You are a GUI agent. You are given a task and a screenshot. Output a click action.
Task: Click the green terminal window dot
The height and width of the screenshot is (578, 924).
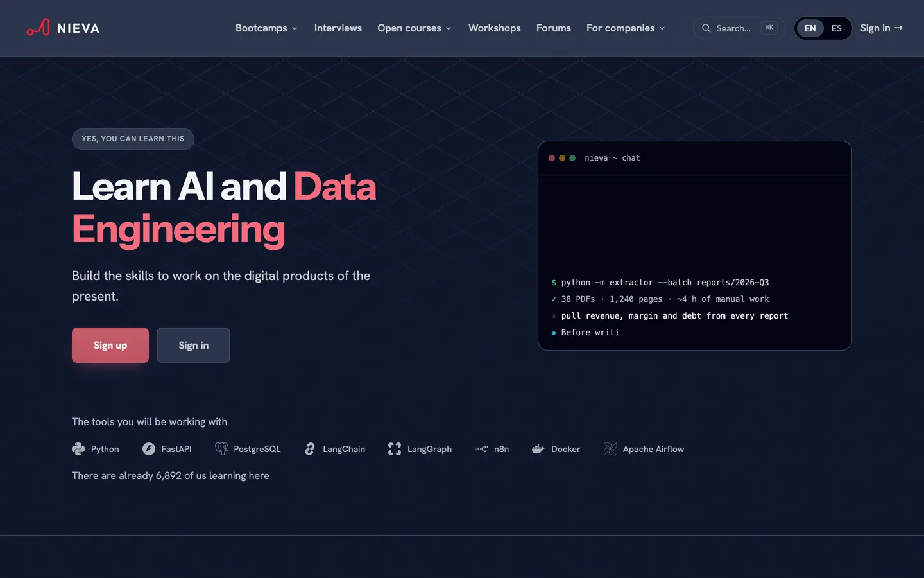coord(572,158)
